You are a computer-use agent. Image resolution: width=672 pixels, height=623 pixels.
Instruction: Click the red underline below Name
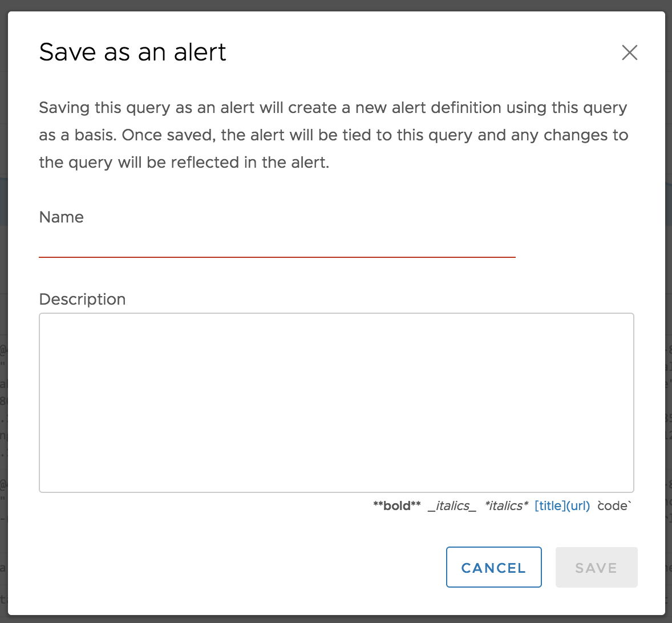tap(277, 257)
